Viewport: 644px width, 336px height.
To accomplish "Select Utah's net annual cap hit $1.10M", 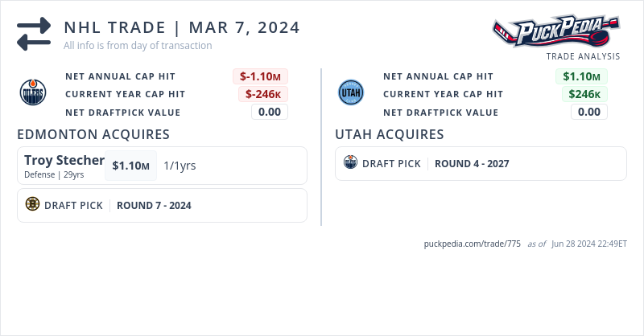I will (x=581, y=76).
